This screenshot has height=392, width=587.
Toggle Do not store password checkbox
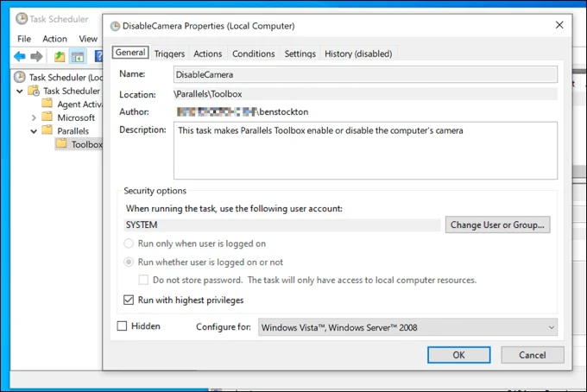tap(143, 280)
